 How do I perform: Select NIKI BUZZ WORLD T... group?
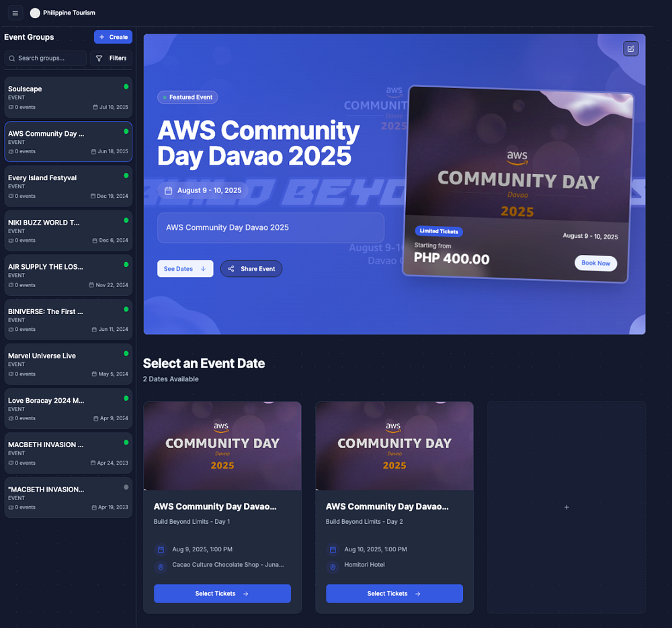coord(68,231)
